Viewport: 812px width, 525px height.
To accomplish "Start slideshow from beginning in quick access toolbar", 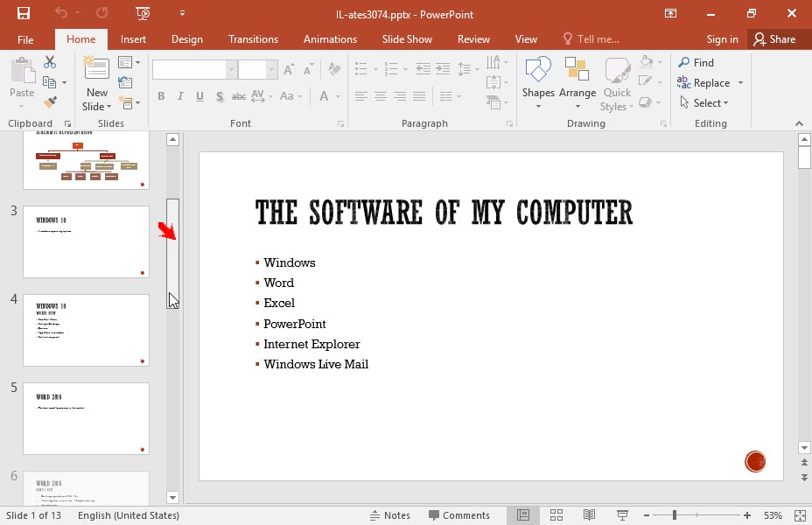I will [143, 13].
